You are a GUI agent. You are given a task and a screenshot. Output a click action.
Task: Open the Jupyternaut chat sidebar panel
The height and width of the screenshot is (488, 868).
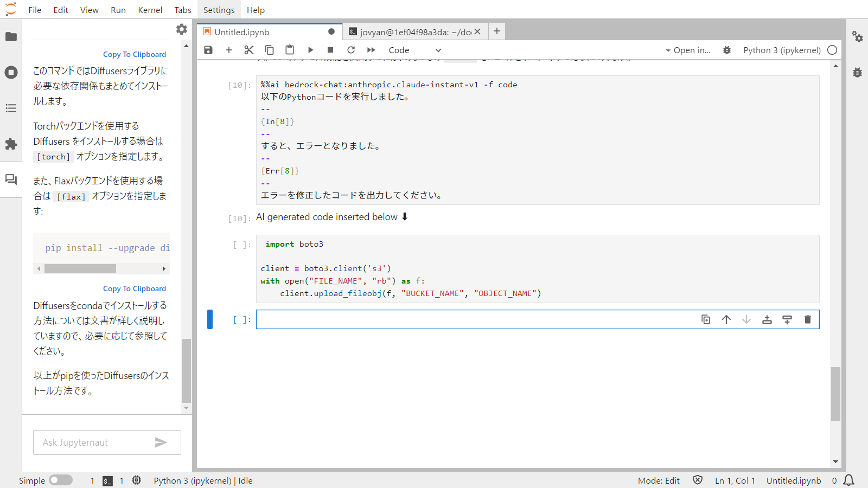(11, 179)
